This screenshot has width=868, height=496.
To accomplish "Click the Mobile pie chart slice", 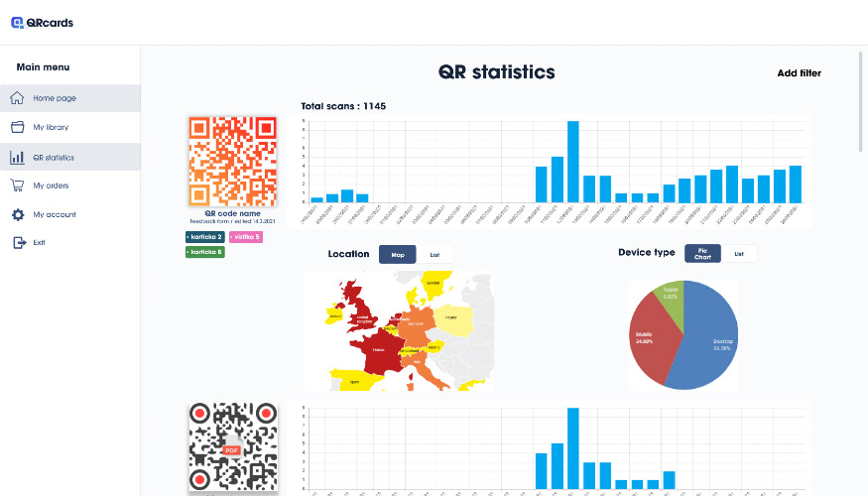I will point(651,337).
